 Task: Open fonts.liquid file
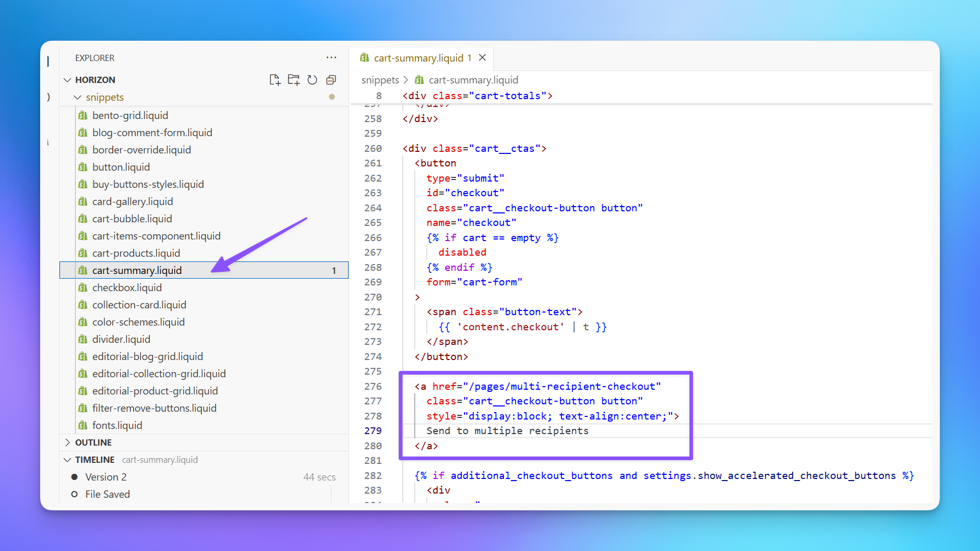pos(117,425)
